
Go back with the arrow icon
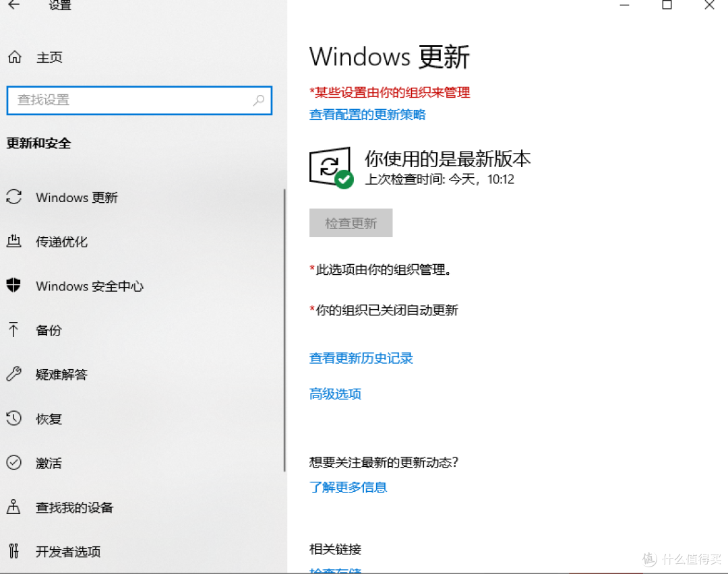(14, 5)
